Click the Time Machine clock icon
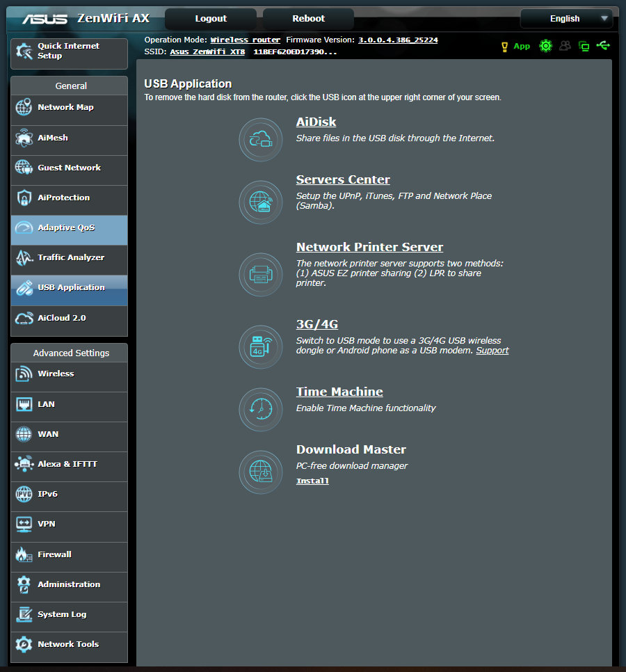 [261, 409]
